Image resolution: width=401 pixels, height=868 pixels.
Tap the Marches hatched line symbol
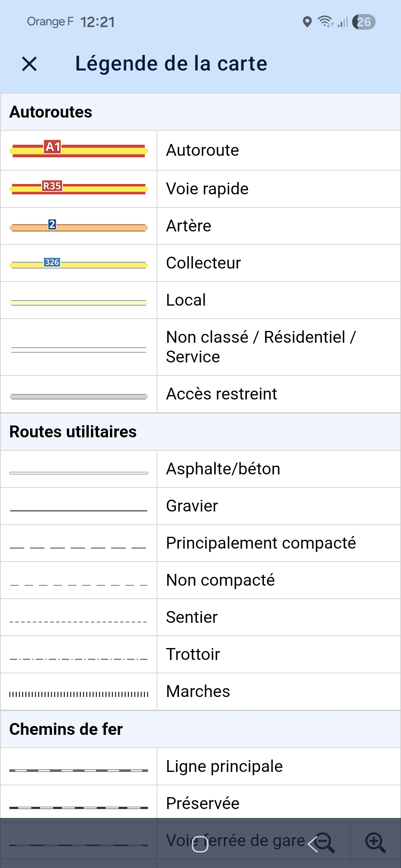(x=79, y=694)
